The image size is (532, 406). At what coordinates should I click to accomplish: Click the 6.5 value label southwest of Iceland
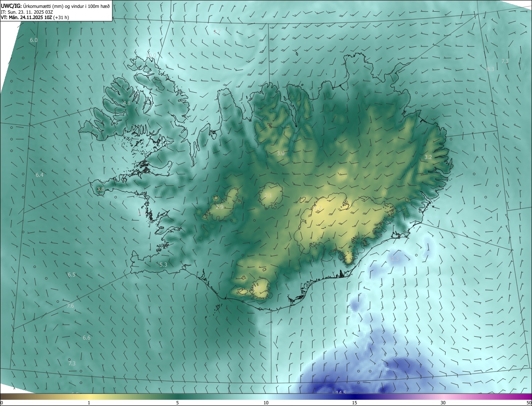pyautogui.click(x=71, y=275)
